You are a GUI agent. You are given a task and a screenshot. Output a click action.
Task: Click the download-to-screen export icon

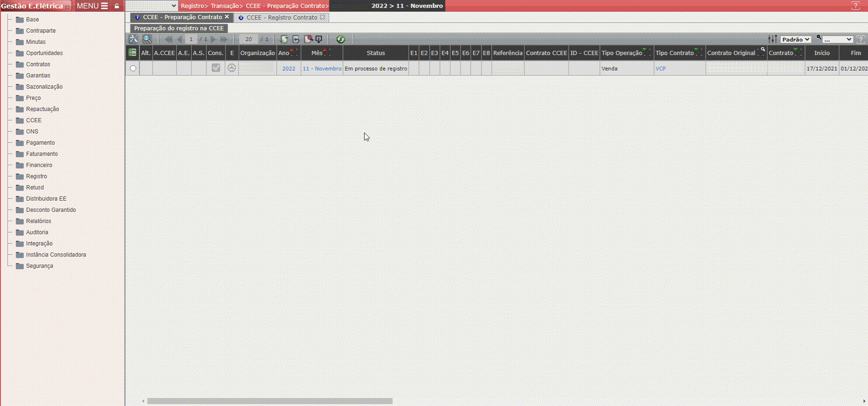coord(319,39)
